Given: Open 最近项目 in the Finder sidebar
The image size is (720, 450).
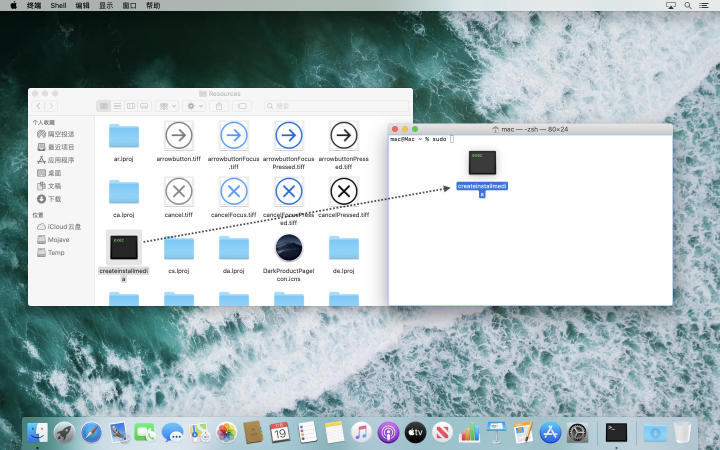Looking at the screenshot, I should tap(56, 147).
